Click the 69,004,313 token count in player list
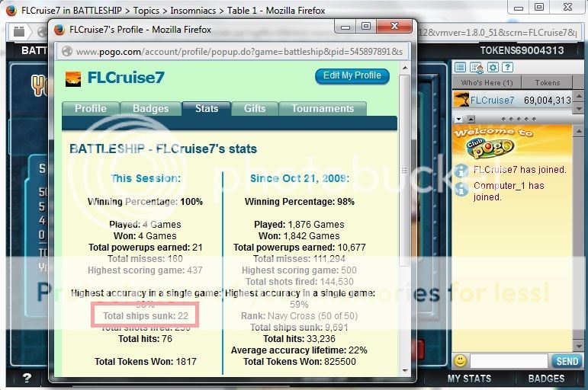The width and height of the screenshot is (588, 390). [x=547, y=101]
